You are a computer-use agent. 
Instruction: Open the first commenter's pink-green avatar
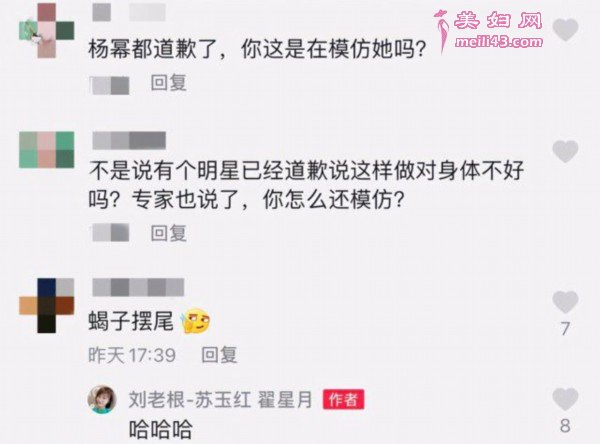pyautogui.click(x=47, y=31)
